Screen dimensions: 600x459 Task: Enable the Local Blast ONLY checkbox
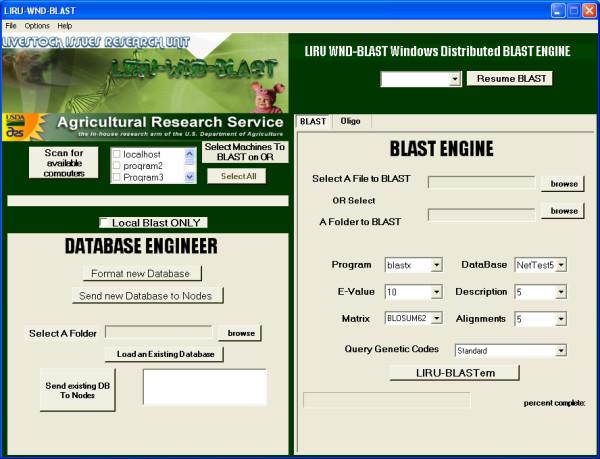pyautogui.click(x=105, y=222)
